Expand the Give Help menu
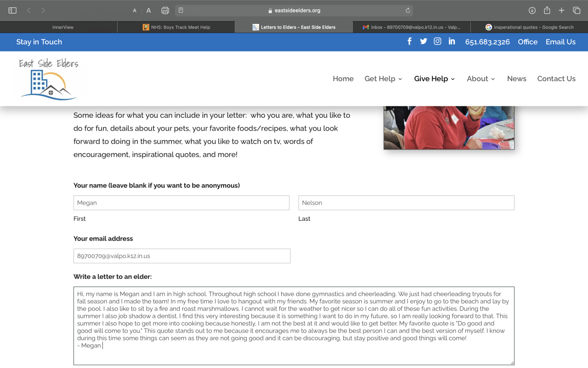 [434, 79]
